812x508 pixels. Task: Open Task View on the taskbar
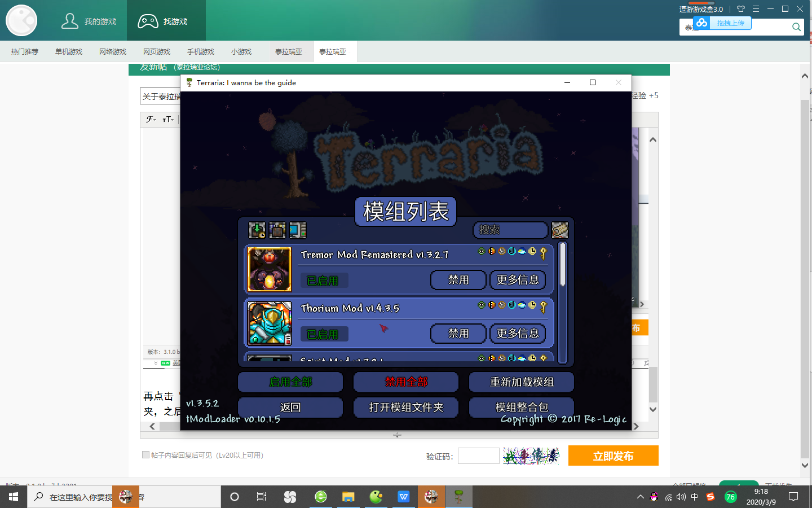(262, 497)
